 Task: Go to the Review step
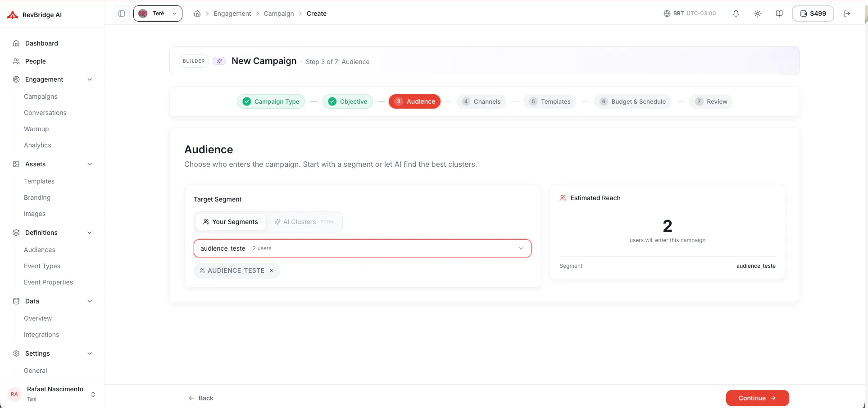pyautogui.click(x=711, y=101)
